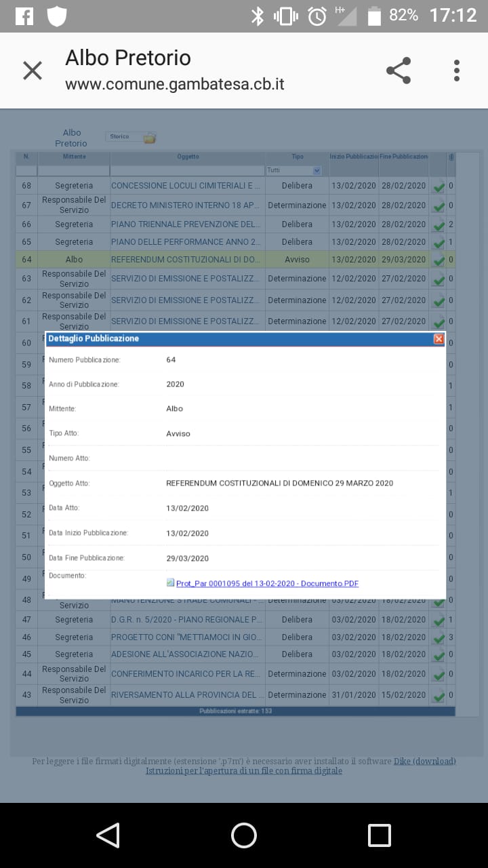The width and height of the screenshot is (488, 868).
Task: Click date 31/01/2020 in row 43
Action: [354, 695]
